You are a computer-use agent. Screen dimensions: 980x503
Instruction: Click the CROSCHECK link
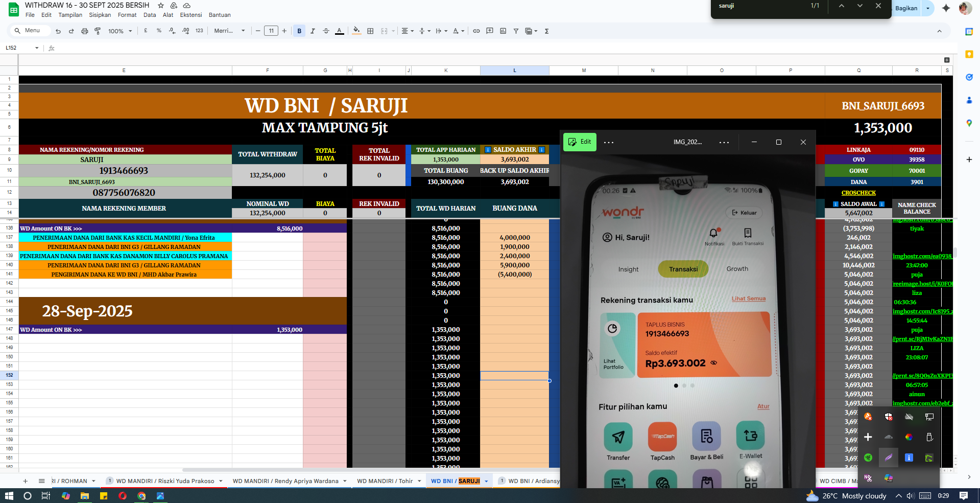(x=858, y=193)
